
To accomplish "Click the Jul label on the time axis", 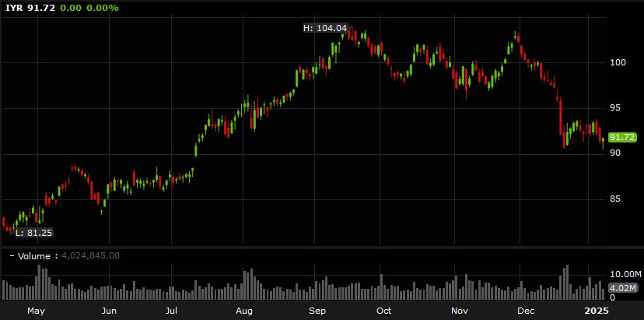I will [172, 311].
